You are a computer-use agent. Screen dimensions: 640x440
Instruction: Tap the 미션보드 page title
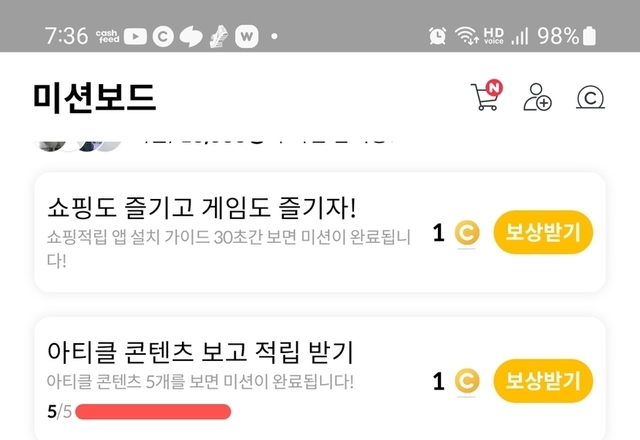click(x=94, y=97)
